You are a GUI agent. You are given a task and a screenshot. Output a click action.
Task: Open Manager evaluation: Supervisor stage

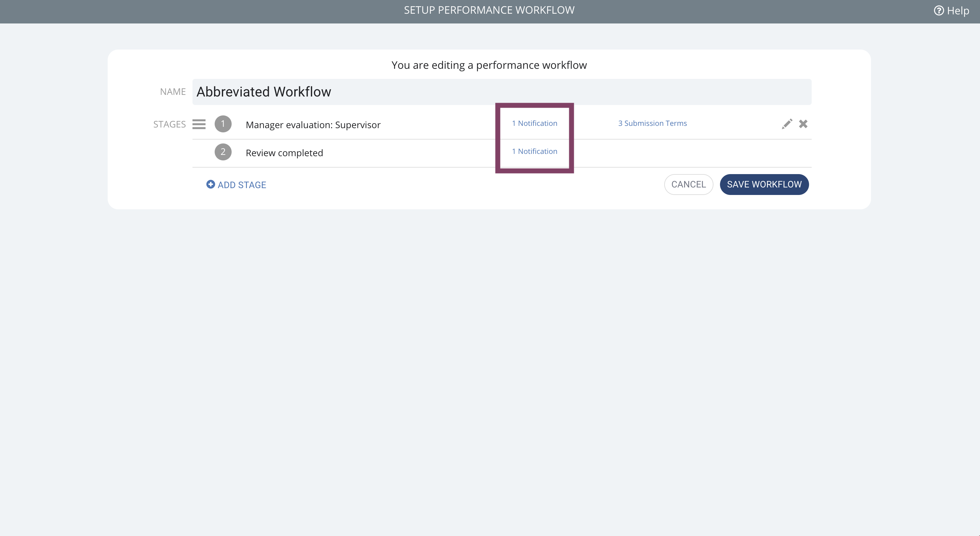click(313, 125)
